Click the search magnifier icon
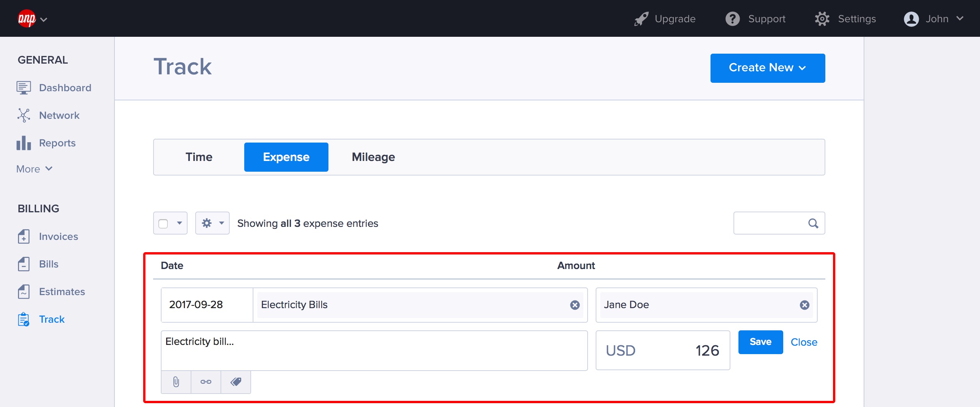 pyautogui.click(x=813, y=223)
